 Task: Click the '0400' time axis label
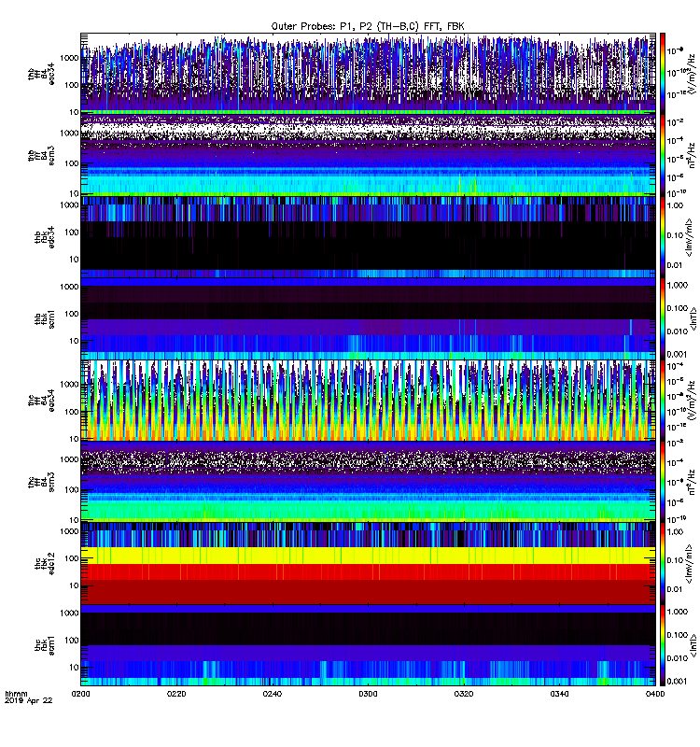pos(655,694)
